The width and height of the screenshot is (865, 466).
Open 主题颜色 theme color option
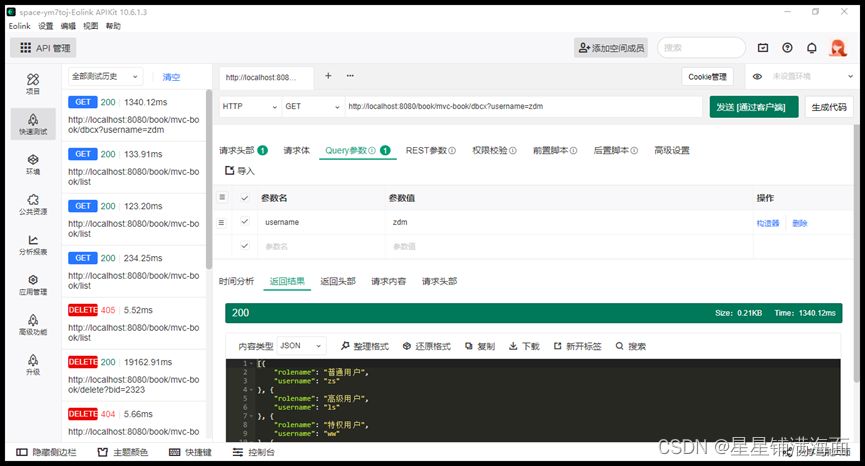coord(122,452)
